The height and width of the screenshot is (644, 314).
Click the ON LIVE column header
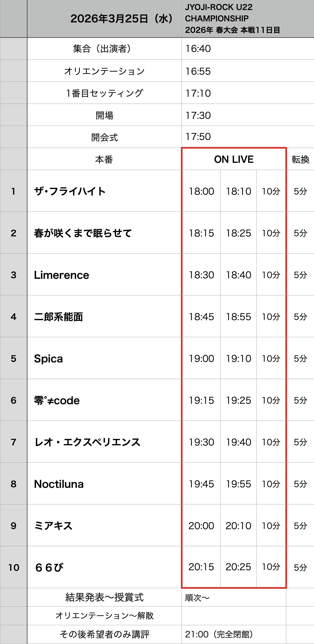(x=233, y=159)
